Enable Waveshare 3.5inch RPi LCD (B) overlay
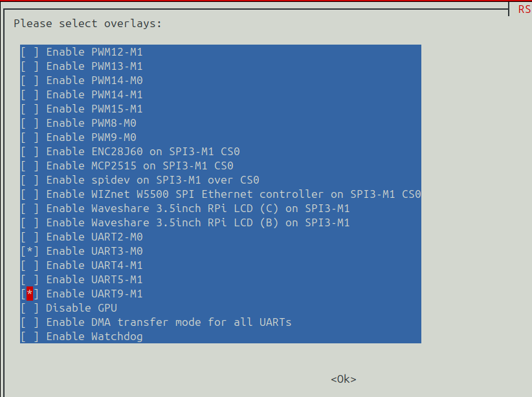The height and width of the screenshot is (397, 532). coord(221,222)
